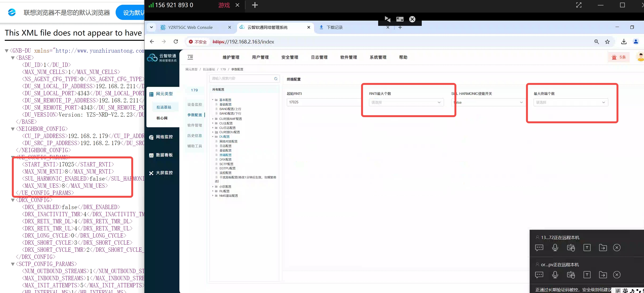The height and width of the screenshot is (293, 644).
Task: Select 历史信息 in device side menu
Action: [x=195, y=136]
